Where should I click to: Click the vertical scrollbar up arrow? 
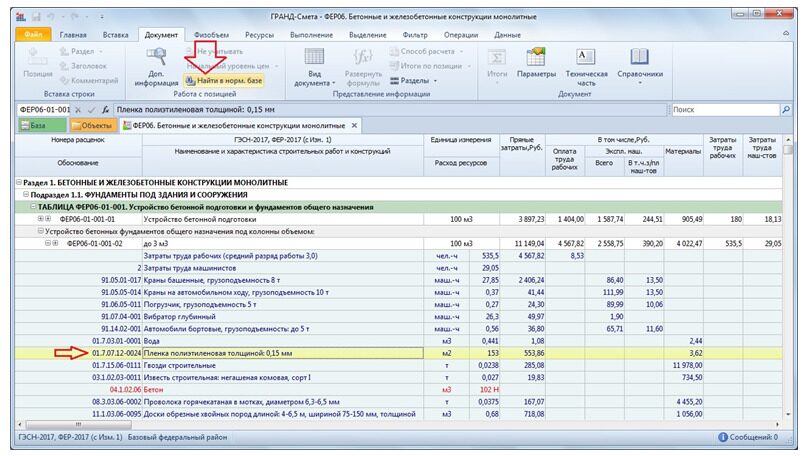click(x=788, y=140)
